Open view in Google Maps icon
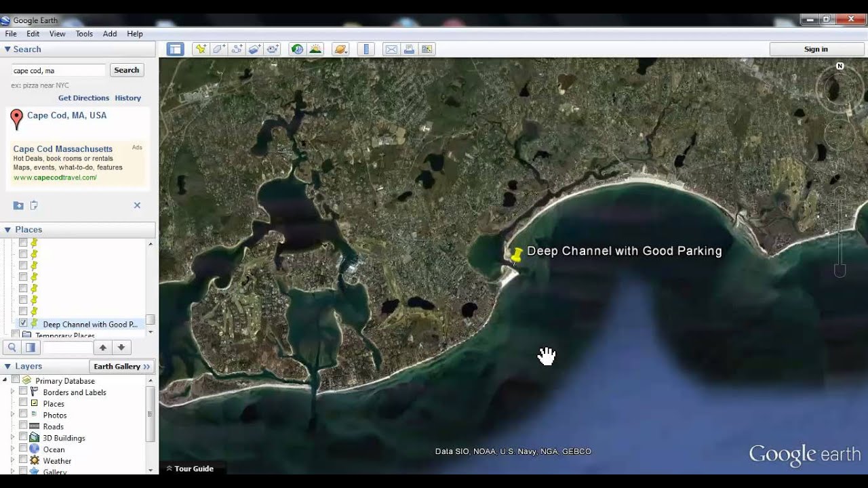Image resolution: width=868 pixels, height=488 pixels. [427, 49]
